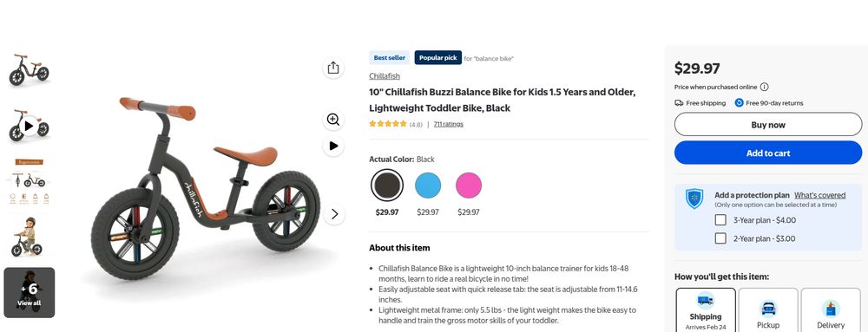Select the black color swatch
This screenshot has width=868, height=332.
(387, 185)
